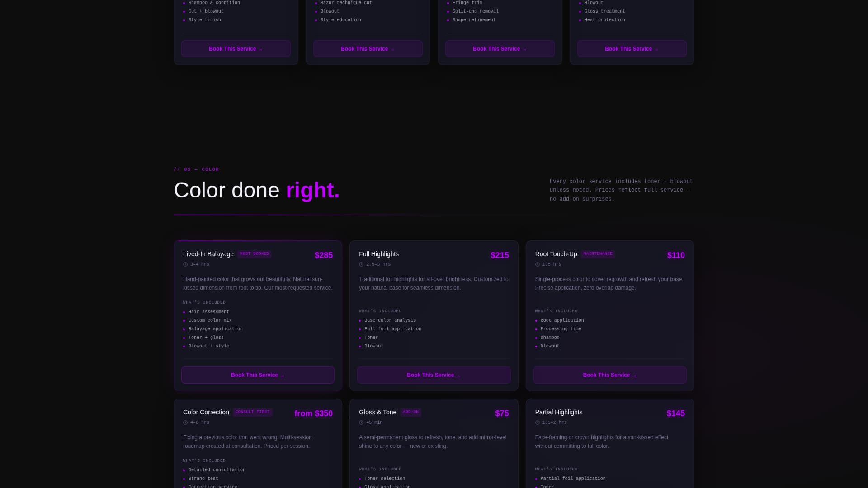The image size is (868, 488).
Task: Select the Lived-In Balayage title
Action: pos(208,254)
